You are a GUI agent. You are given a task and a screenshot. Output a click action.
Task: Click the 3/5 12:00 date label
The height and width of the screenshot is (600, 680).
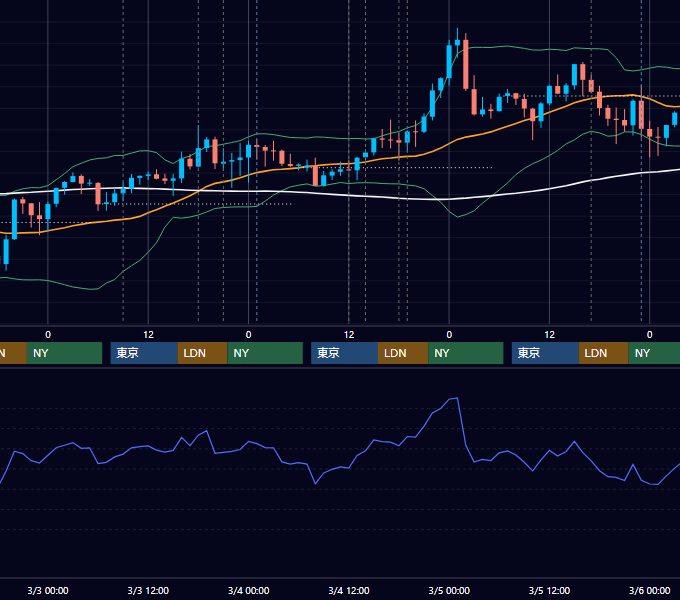(549, 590)
